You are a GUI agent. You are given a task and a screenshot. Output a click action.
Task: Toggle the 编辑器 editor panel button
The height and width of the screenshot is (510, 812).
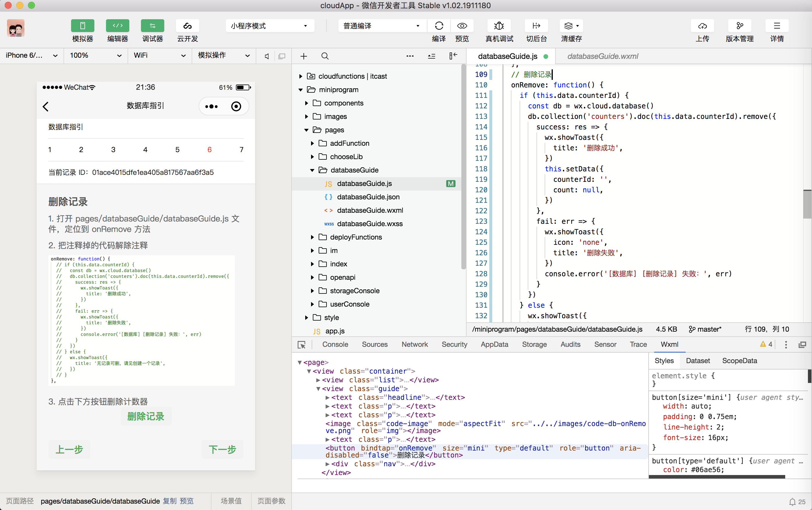click(117, 26)
